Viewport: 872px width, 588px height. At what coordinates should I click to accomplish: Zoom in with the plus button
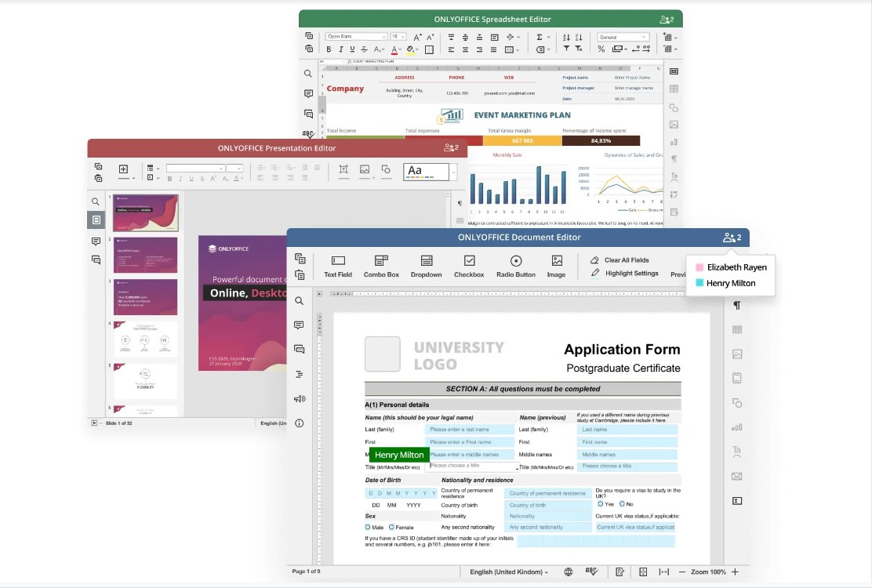tap(735, 572)
